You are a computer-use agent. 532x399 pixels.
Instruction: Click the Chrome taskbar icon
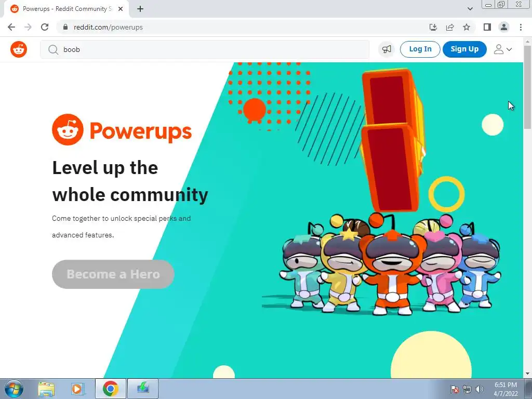click(110, 389)
